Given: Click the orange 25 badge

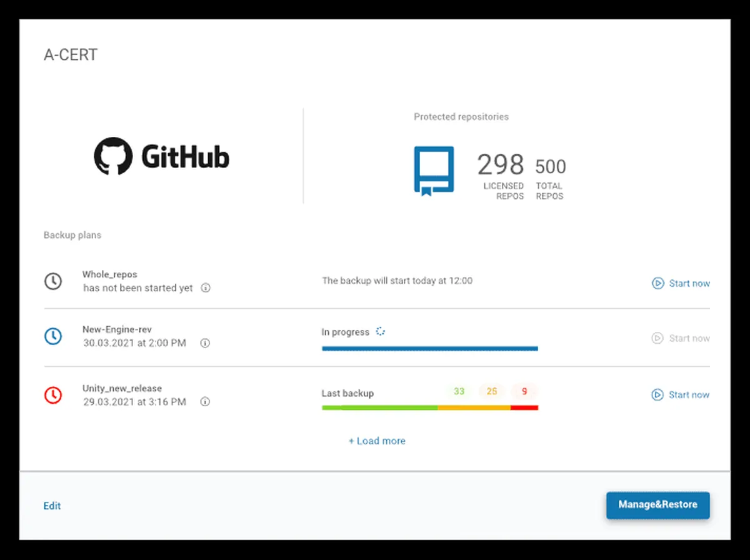Looking at the screenshot, I should pyautogui.click(x=492, y=391).
